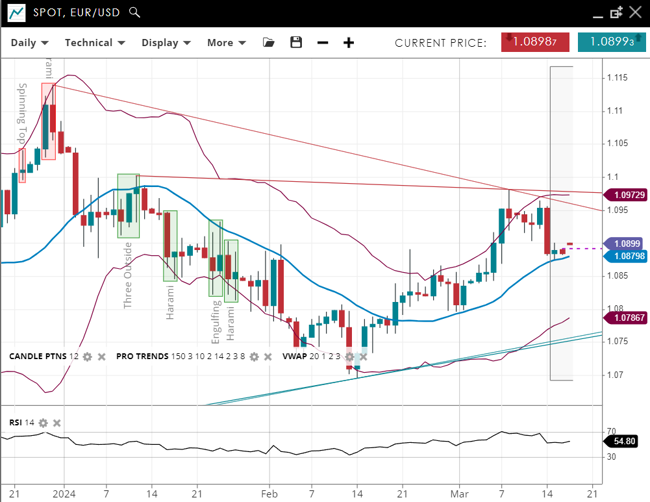The image size is (650, 502).
Task: Remove the RSI indicator
Action: click(x=56, y=423)
